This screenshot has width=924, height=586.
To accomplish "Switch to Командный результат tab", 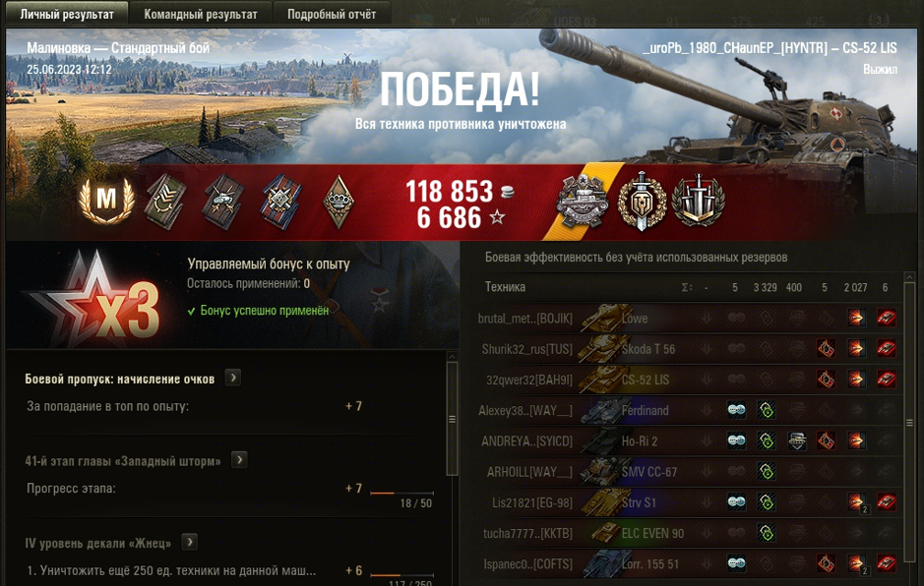I will point(201,14).
